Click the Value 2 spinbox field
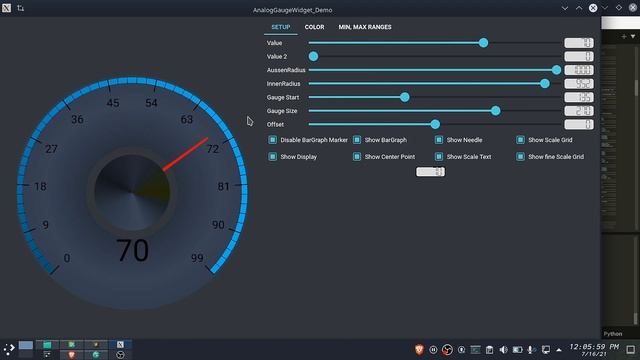 tap(579, 56)
